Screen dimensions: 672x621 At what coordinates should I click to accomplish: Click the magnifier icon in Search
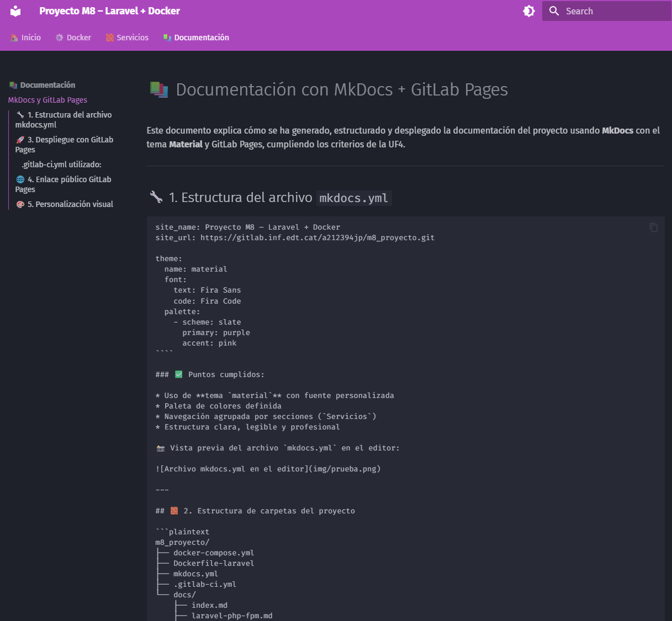(x=554, y=11)
